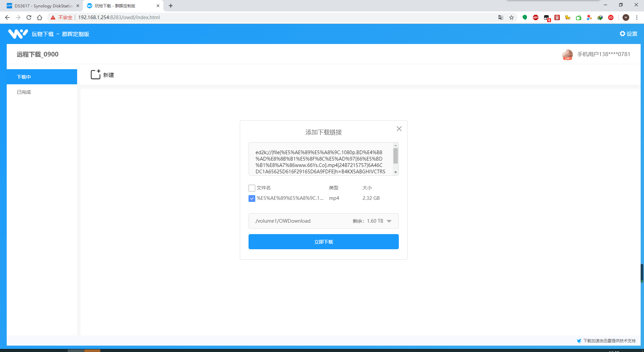The height and width of the screenshot is (352, 644).
Task: Click the page vertical scrollbar thumb
Action: pos(642,273)
